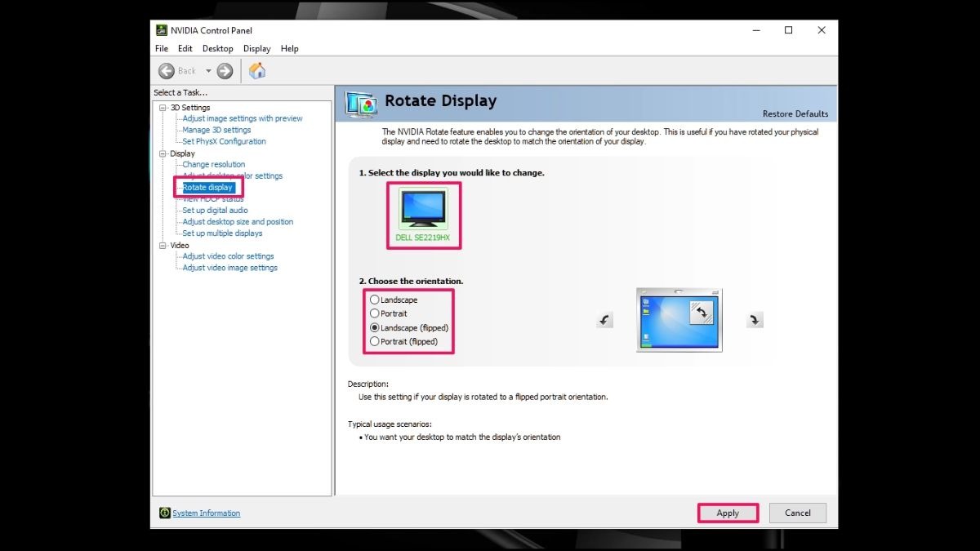This screenshot has height=551, width=980.
Task: Select Landscape (flipped) radio button
Action: tap(375, 327)
